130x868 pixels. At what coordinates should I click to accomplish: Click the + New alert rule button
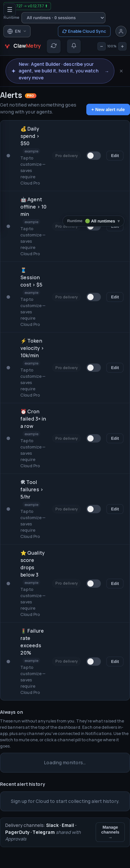tap(108, 110)
